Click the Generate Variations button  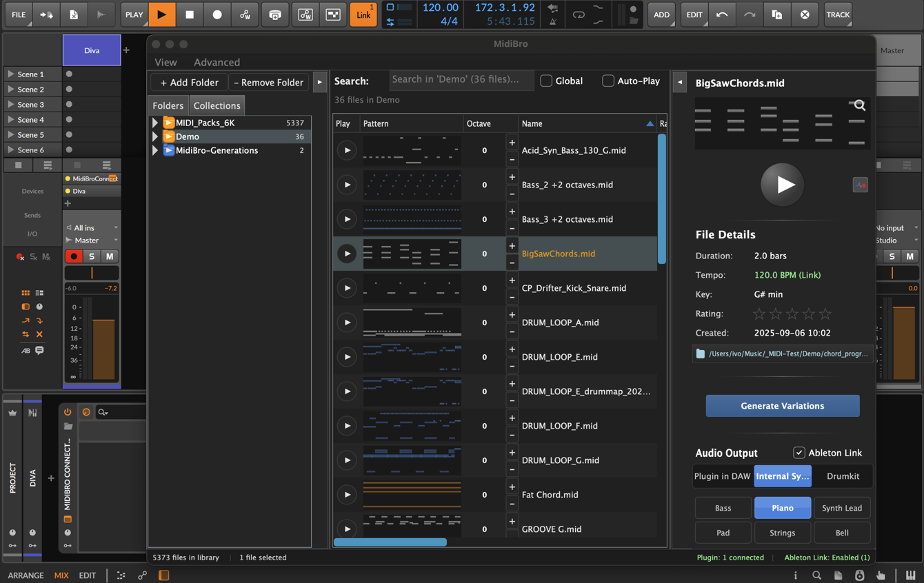coord(782,406)
